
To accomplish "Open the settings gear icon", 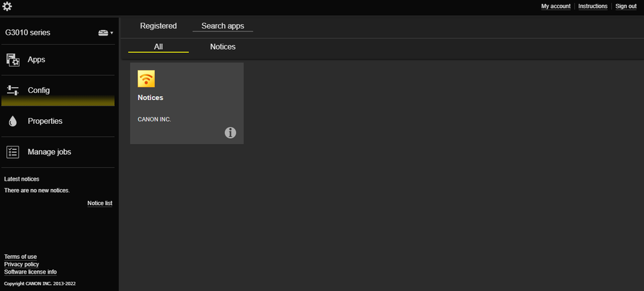I will tap(7, 6).
